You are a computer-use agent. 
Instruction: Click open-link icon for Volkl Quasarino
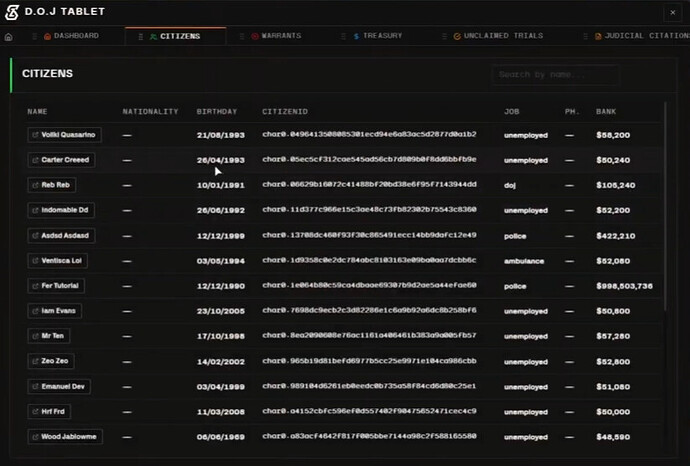pyautogui.click(x=36, y=135)
